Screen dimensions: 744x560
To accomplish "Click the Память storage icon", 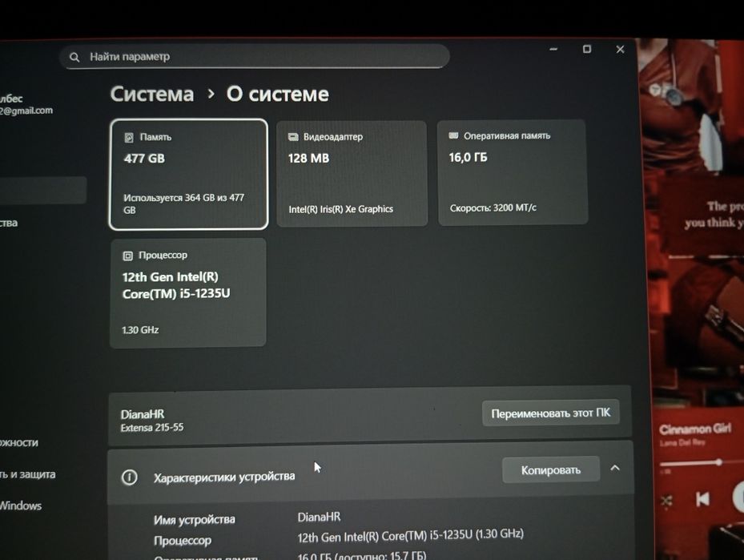I will tap(129, 138).
